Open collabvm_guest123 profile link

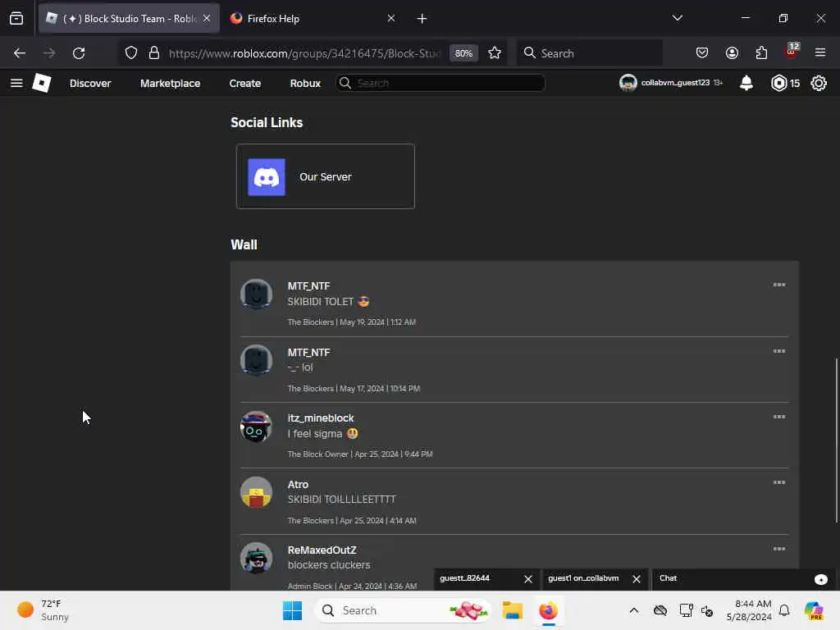(670, 83)
